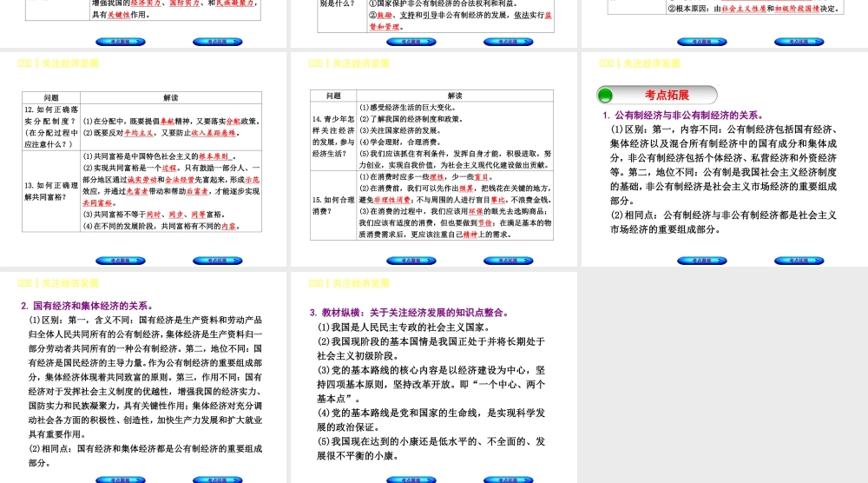Click left blue button on 根本原因 slide
Image resolution: width=868 pixels, height=483 pixels.
(702, 42)
